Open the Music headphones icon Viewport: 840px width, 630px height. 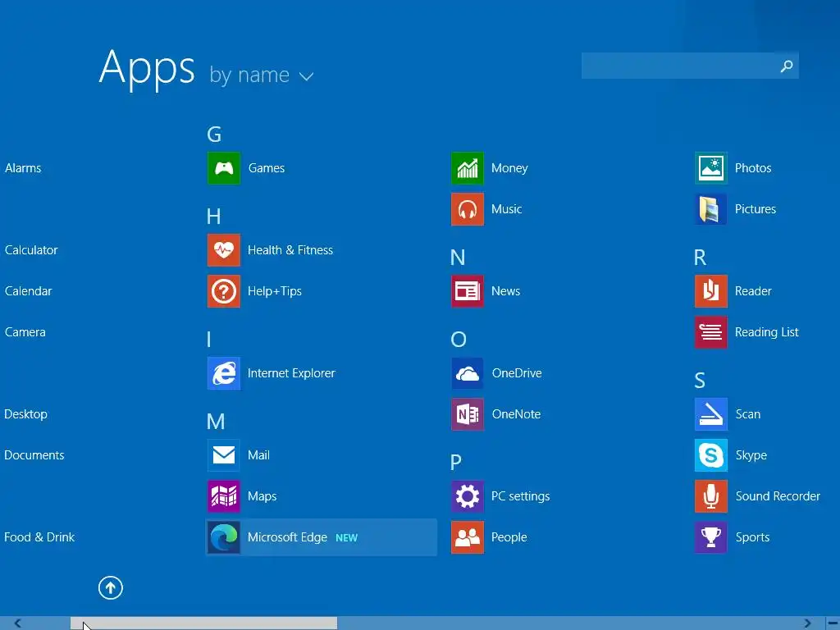467,209
